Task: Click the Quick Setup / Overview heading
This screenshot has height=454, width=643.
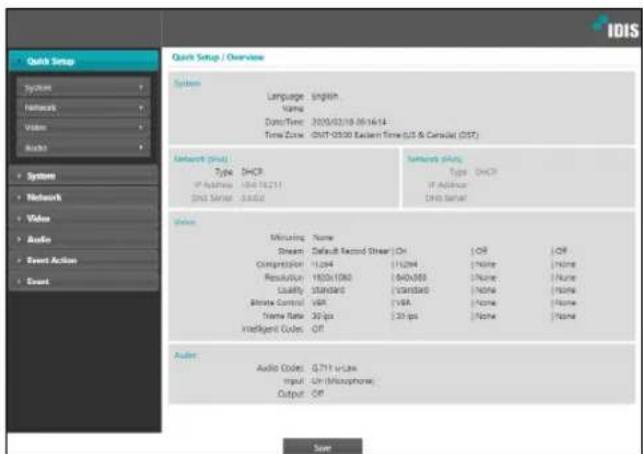Action: (x=218, y=57)
